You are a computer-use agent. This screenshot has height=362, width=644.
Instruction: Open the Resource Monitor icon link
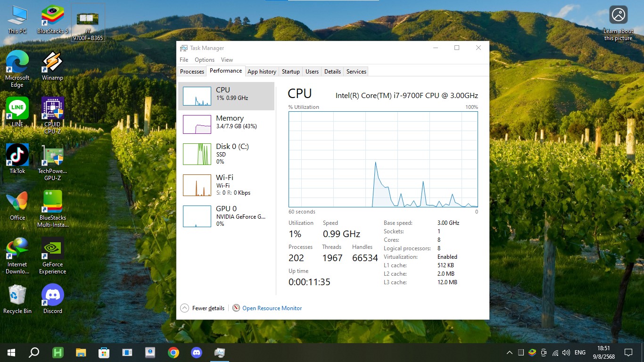coord(236,308)
